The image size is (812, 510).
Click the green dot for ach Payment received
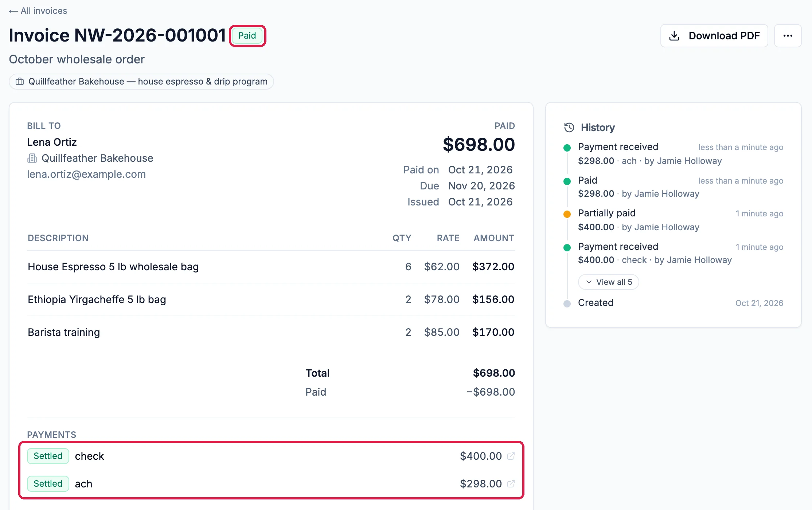pos(567,148)
